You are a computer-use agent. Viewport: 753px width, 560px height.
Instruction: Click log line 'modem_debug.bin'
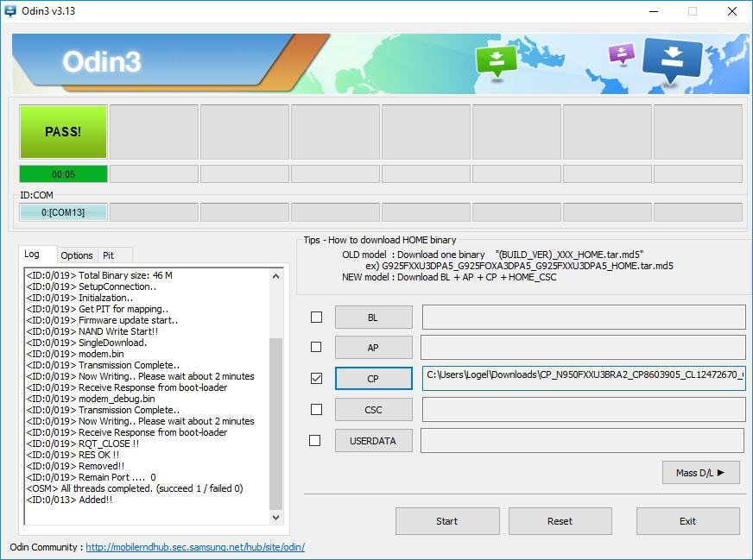(x=91, y=399)
